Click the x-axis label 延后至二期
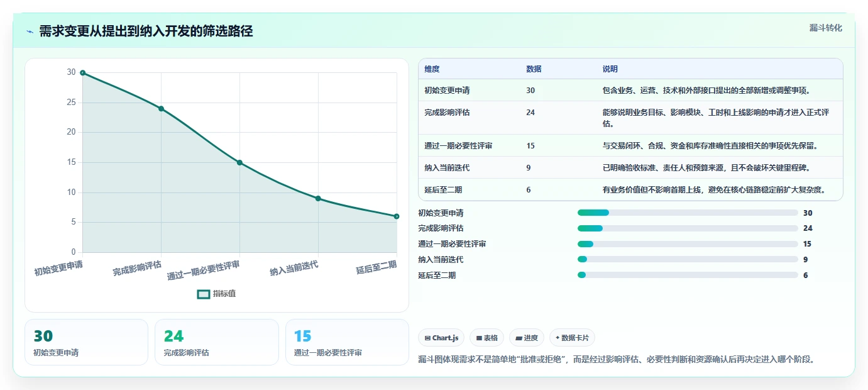The height and width of the screenshot is (390, 868). [376, 267]
